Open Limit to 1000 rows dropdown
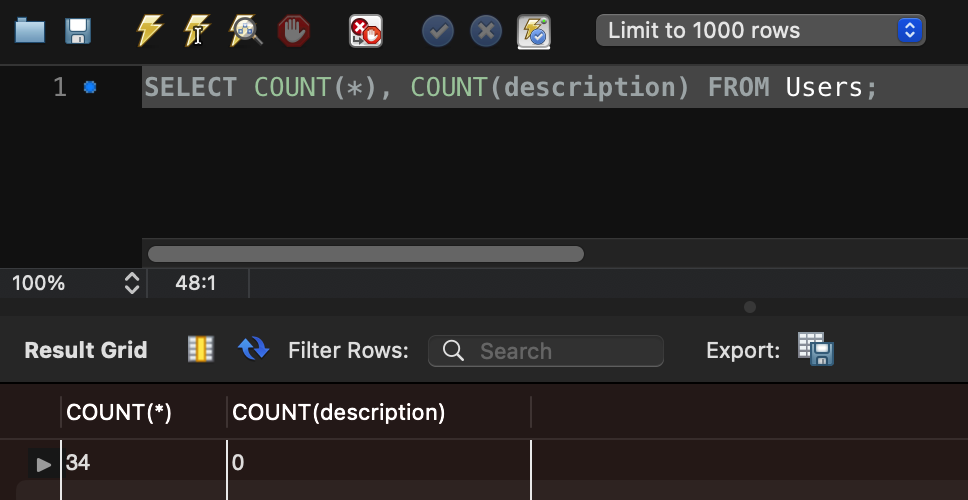This screenshot has width=968, height=500. point(761,30)
